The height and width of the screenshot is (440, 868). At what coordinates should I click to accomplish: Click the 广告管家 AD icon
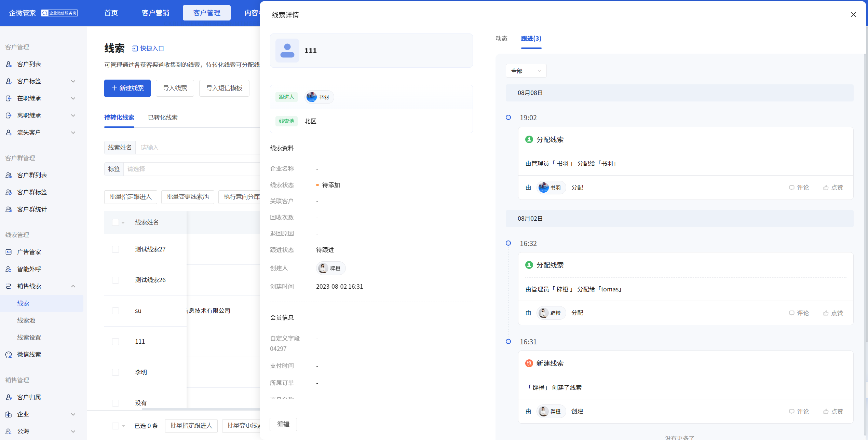coord(9,252)
